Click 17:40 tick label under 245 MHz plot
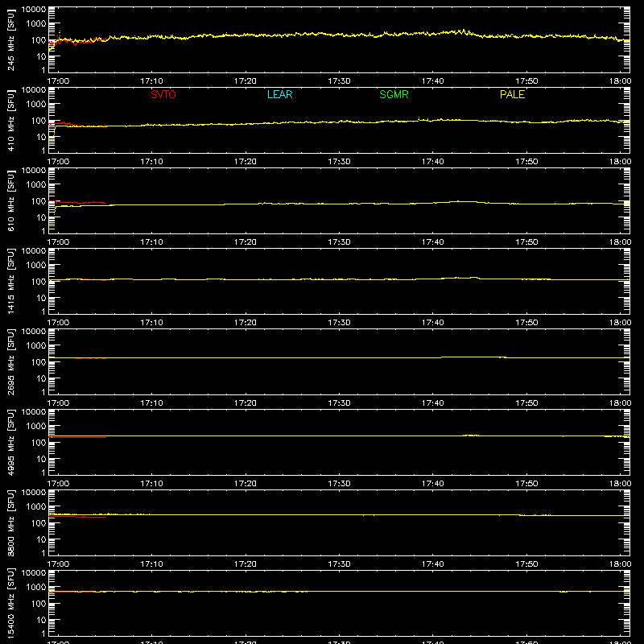Image resolution: width=644 pixels, height=644 pixels. pos(433,81)
